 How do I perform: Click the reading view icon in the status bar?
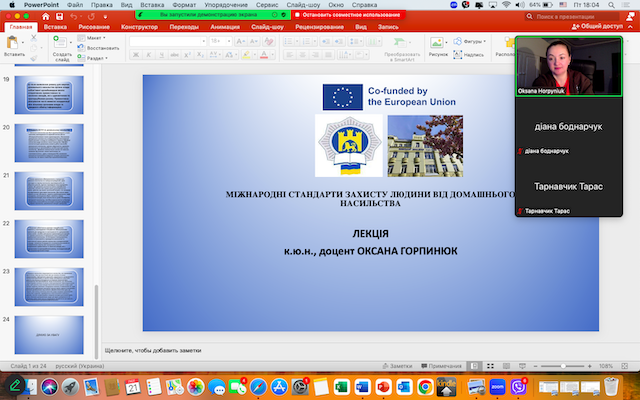tap(506, 366)
